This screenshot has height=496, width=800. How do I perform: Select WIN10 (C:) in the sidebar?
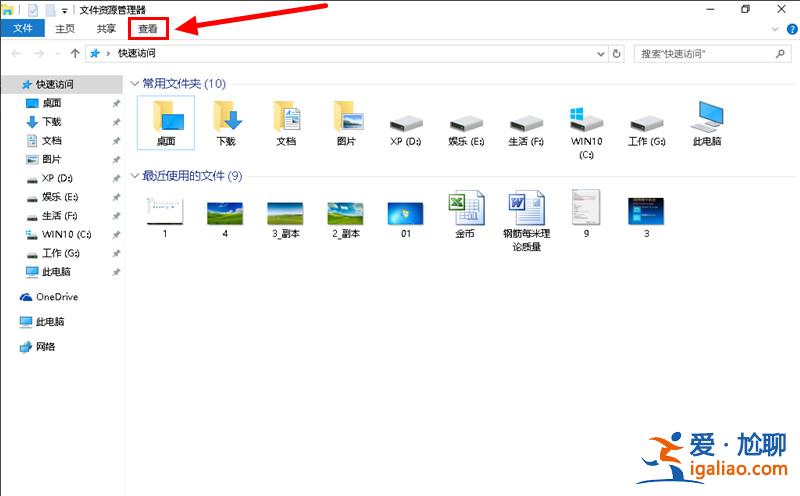66,235
